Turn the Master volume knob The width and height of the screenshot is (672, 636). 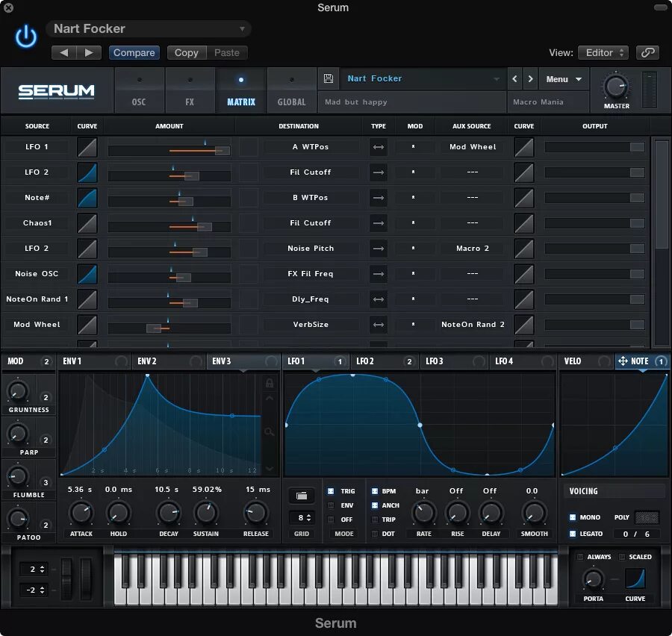(x=616, y=87)
